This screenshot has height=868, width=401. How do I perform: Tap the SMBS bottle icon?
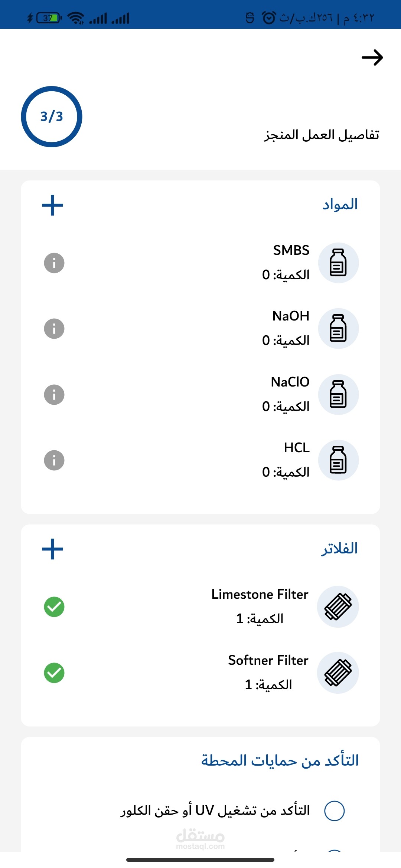click(x=338, y=263)
